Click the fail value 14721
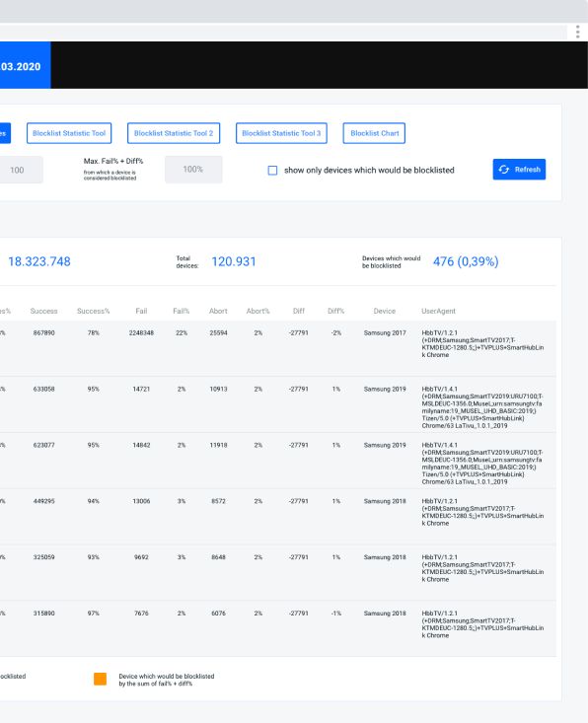588x723 pixels. [x=141, y=390]
